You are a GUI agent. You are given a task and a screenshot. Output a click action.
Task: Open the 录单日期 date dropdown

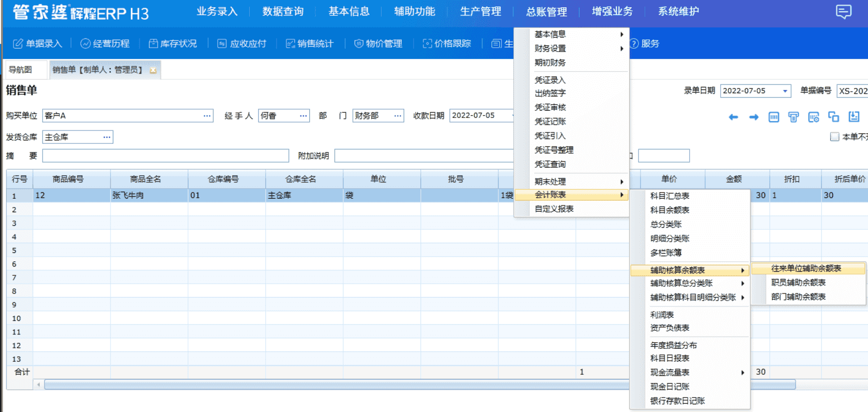pyautogui.click(x=785, y=91)
